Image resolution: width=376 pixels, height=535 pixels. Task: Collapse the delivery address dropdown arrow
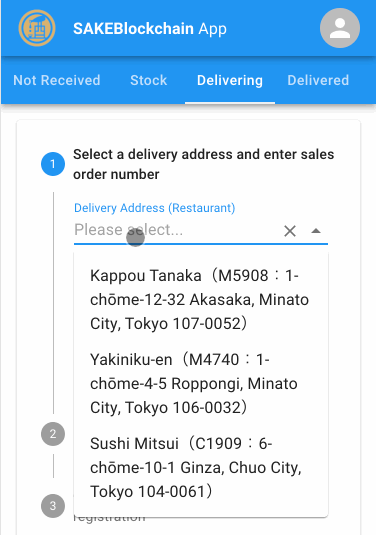coord(316,231)
